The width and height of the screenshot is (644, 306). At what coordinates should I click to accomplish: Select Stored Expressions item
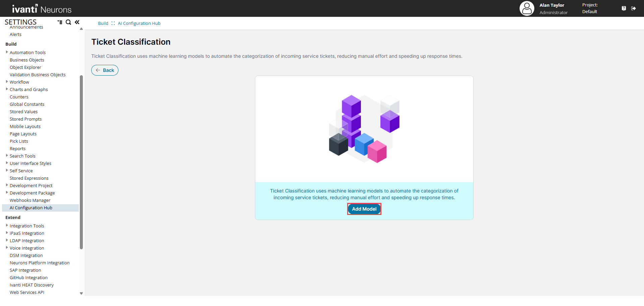pos(29,178)
